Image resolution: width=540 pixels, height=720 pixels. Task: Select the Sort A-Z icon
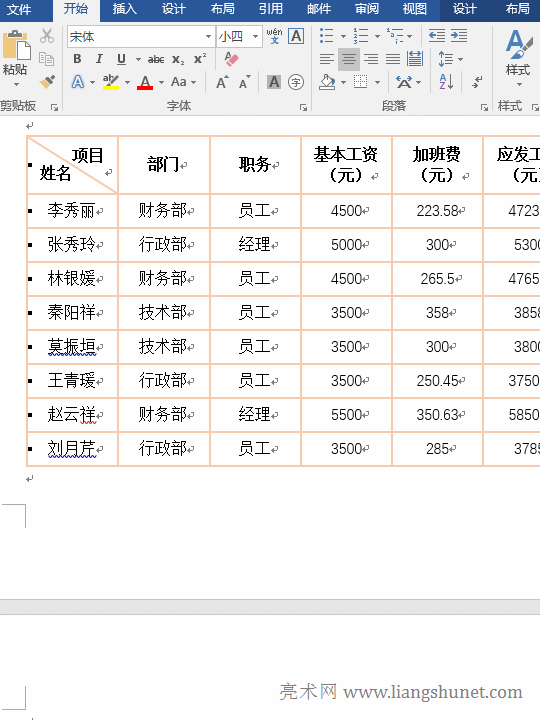446,82
